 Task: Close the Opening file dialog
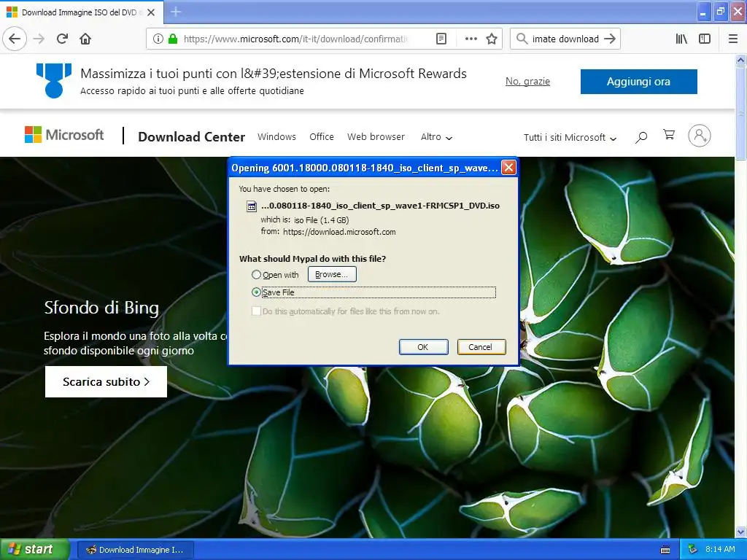point(508,167)
